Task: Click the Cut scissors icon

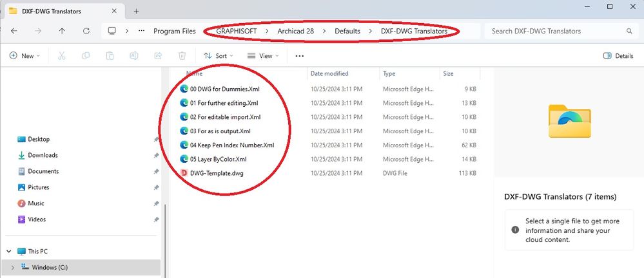Action: coord(62,56)
